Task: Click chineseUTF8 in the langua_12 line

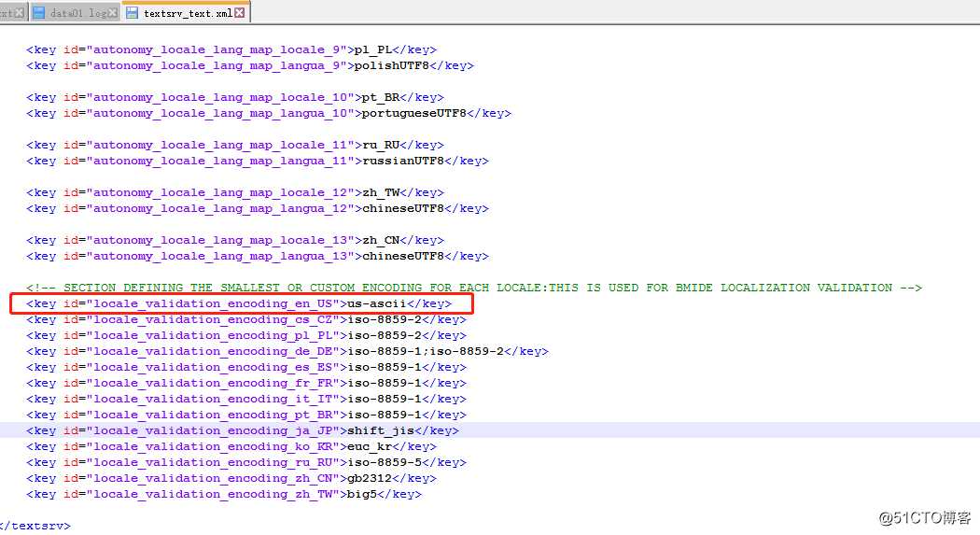Action: point(403,208)
